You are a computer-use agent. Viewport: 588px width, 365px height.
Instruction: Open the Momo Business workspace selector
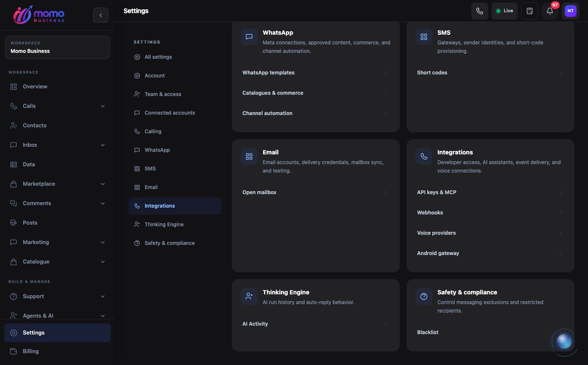click(58, 47)
